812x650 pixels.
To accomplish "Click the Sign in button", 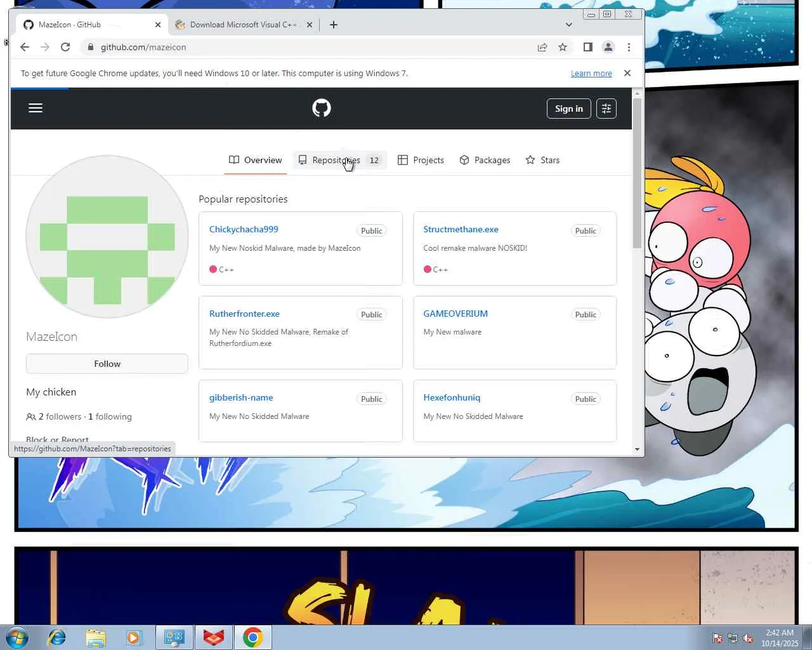I will 569,109.
